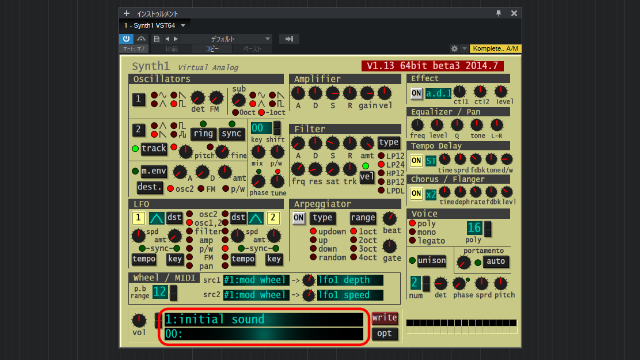Click the コピー copy tab
The height and width of the screenshot is (360, 640).
pos(212,49)
